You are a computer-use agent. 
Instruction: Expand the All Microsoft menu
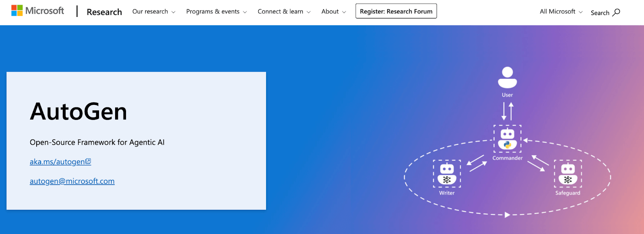pos(561,12)
